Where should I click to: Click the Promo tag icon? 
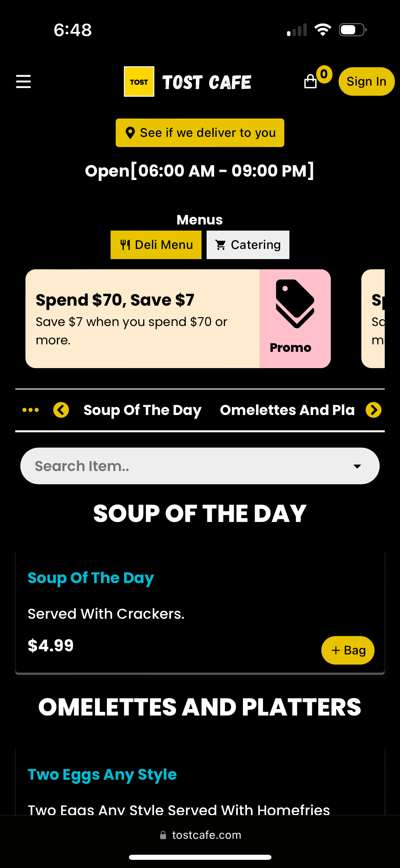click(x=295, y=304)
